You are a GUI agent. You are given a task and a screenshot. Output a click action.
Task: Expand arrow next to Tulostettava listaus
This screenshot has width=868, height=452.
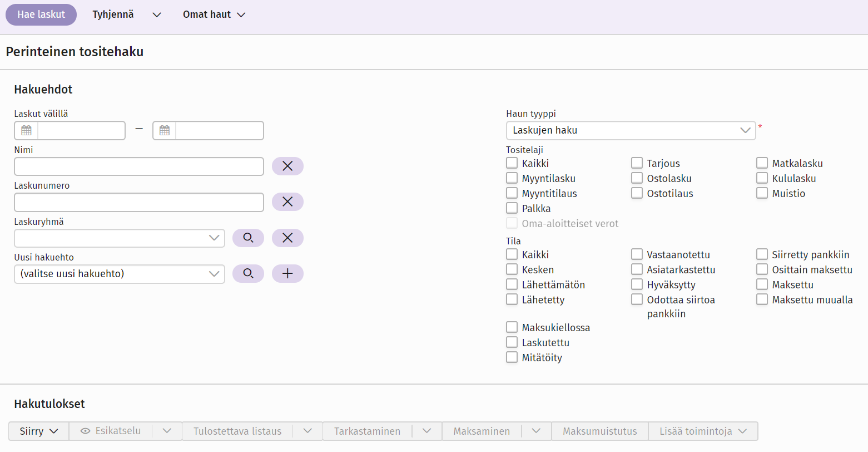tap(307, 431)
